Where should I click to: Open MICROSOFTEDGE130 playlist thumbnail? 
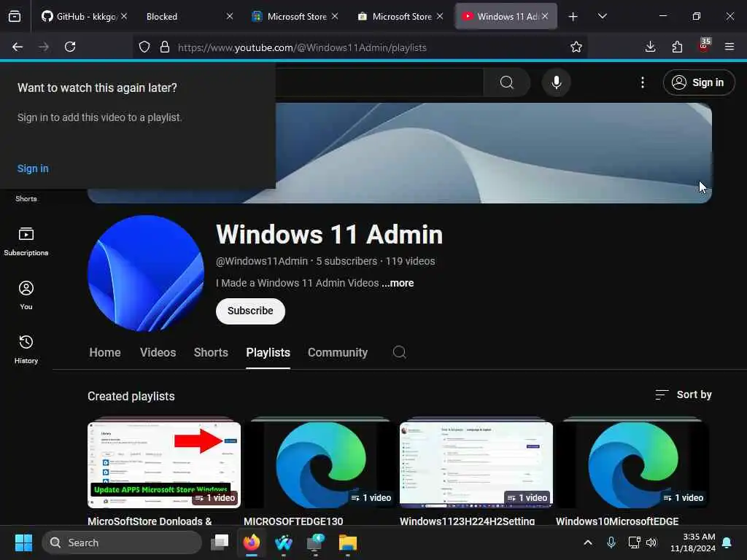pyautogui.click(x=320, y=465)
